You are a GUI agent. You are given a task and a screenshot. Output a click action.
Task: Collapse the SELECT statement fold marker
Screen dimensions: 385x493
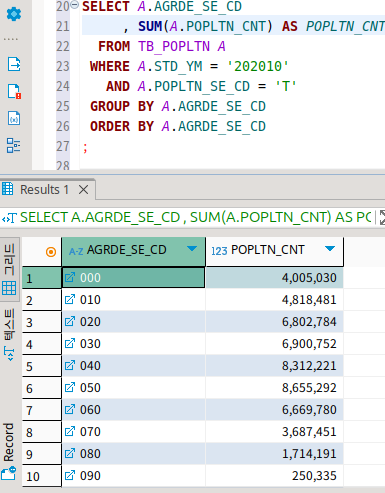[75, 5]
